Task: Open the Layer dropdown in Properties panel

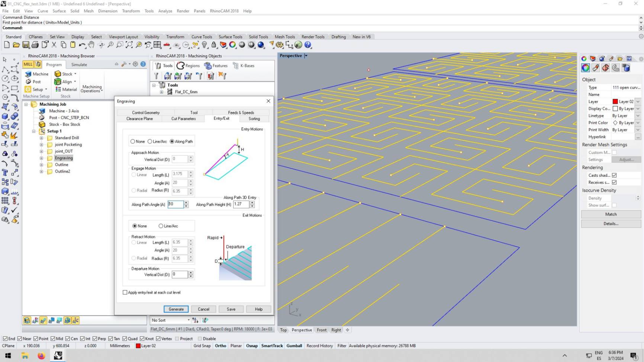Action: tap(638, 101)
